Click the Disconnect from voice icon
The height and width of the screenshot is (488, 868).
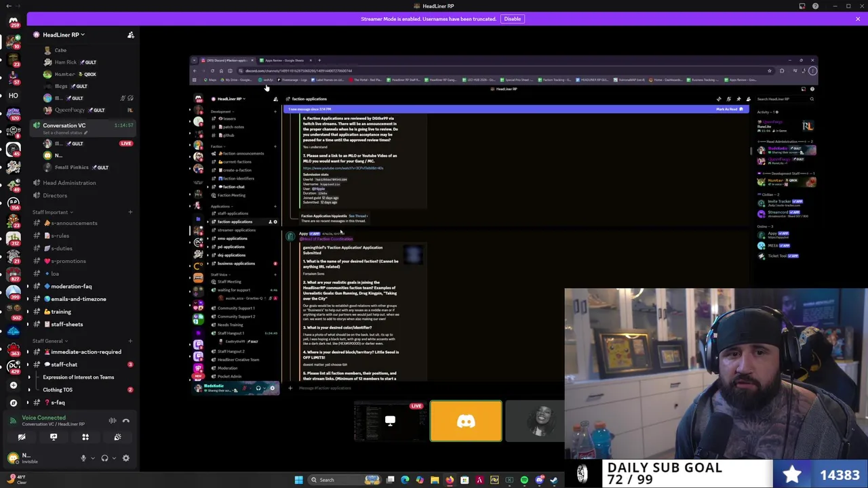(126, 421)
